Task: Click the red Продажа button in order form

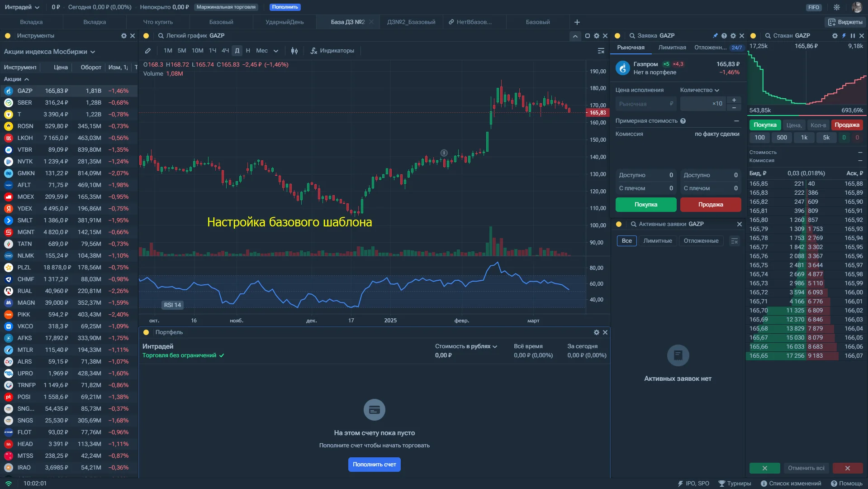Action: (x=711, y=205)
